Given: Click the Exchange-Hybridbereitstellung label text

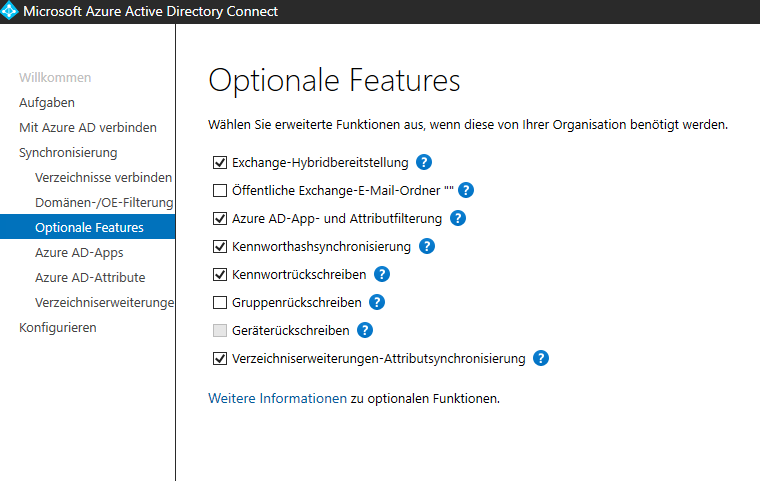Looking at the screenshot, I should [320, 162].
